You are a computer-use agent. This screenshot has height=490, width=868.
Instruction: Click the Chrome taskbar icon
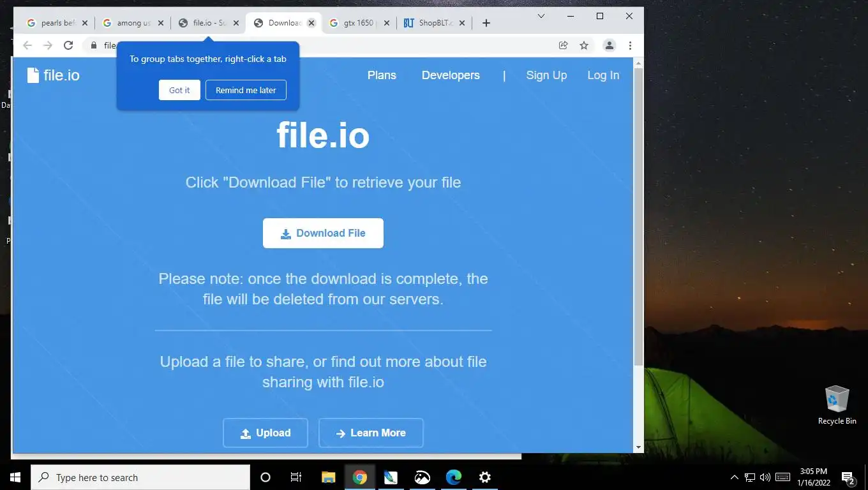pos(360,477)
